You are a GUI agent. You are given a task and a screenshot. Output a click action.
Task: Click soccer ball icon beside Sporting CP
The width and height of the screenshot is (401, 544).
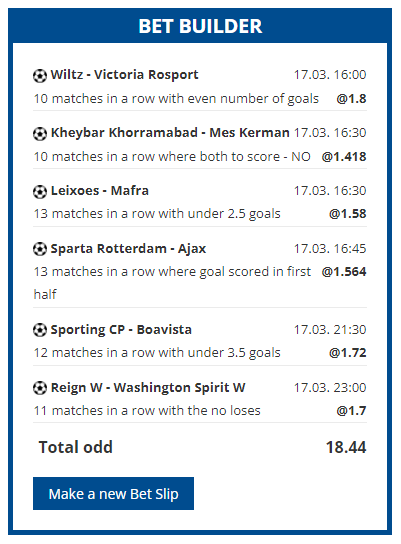(x=40, y=330)
